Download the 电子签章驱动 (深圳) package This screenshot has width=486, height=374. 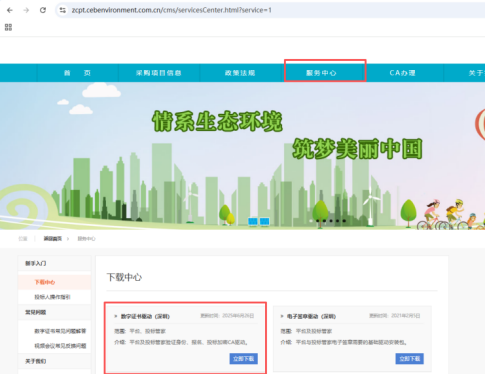pos(410,359)
